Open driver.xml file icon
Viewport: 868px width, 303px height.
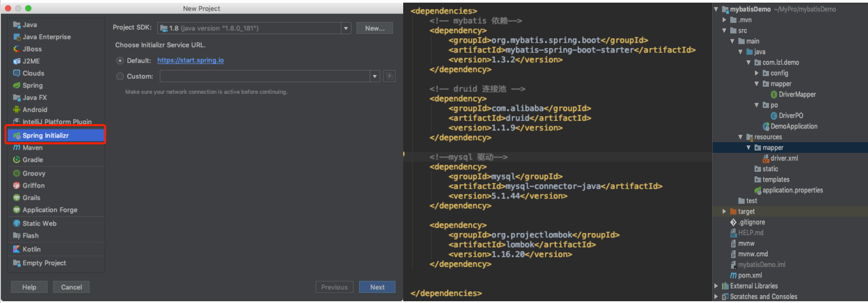pos(766,159)
